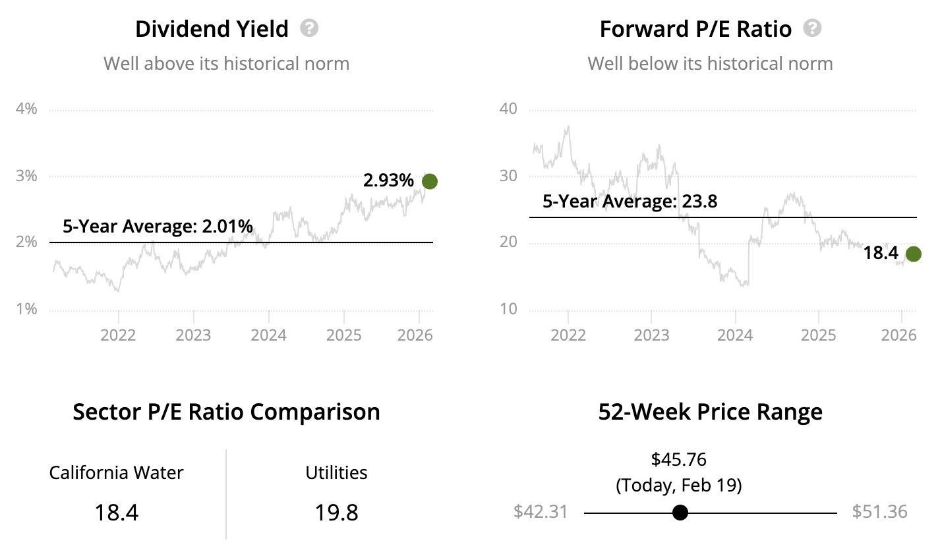Click the Utilities sector P/E value 19.8
Screen dimensions: 940x560
336,513
